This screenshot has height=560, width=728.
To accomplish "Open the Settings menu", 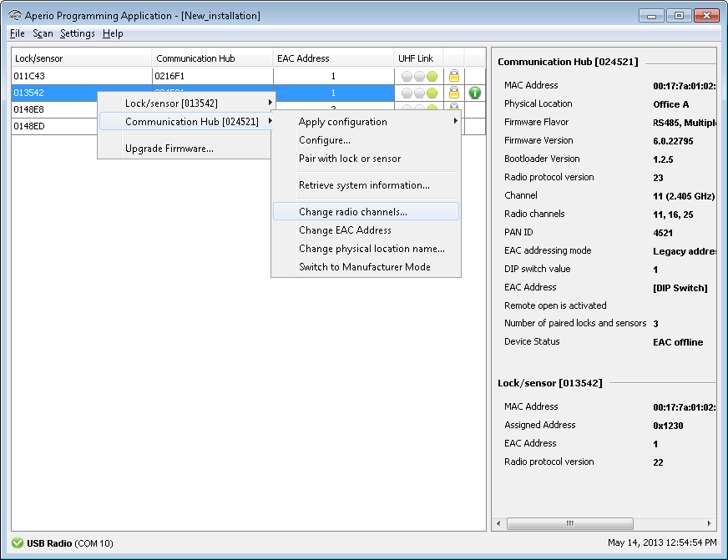I will tap(78, 33).
